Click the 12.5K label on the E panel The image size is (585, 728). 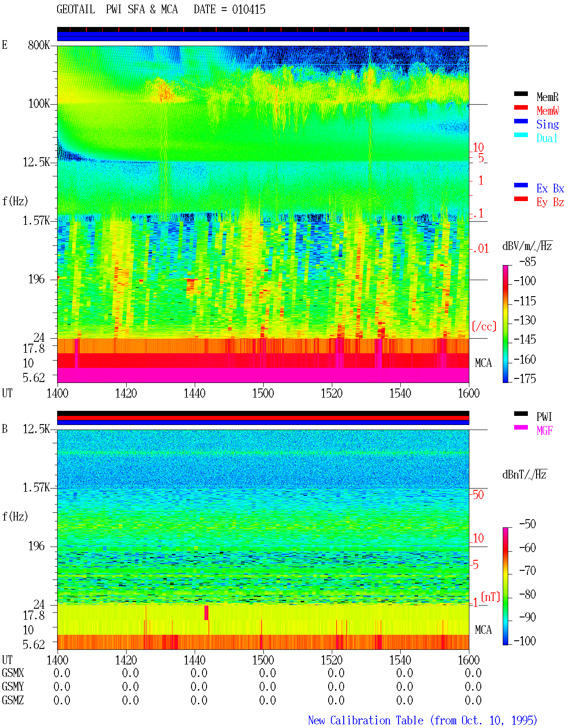[x=37, y=162]
